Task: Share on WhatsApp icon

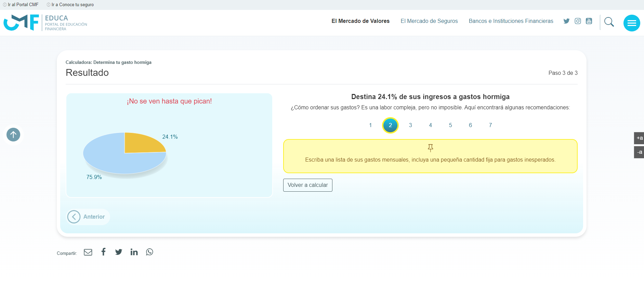Action: pyautogui.click(x=149, y=252)
